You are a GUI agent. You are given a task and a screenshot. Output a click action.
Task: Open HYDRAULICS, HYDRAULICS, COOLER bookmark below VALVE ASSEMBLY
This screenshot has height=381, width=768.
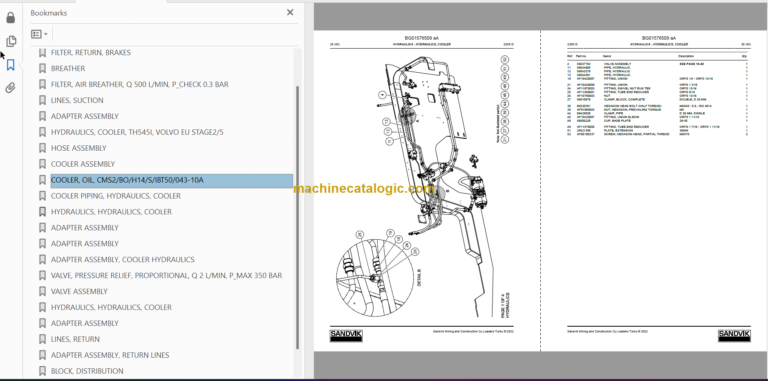111,307
